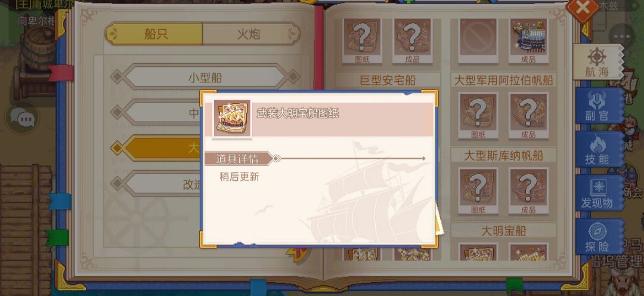644x296 pixels.
Task: Open the 副官 adjutant side tab
Action: tap(599, 106)
